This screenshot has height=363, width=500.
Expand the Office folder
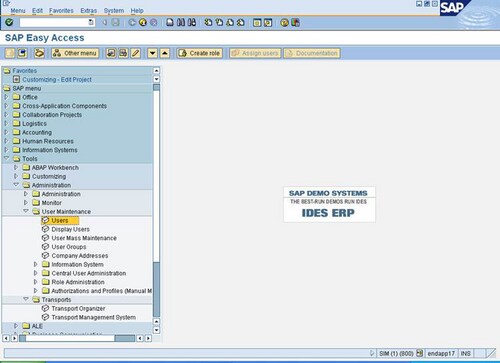coord(6,97)
